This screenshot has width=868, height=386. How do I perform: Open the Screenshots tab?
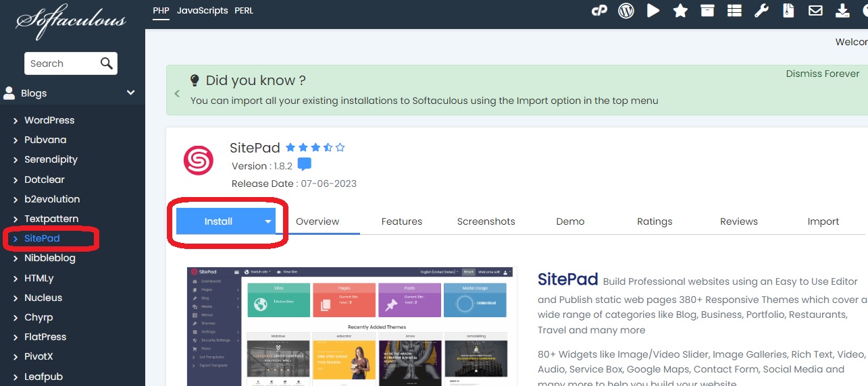[x=486, y=221]
